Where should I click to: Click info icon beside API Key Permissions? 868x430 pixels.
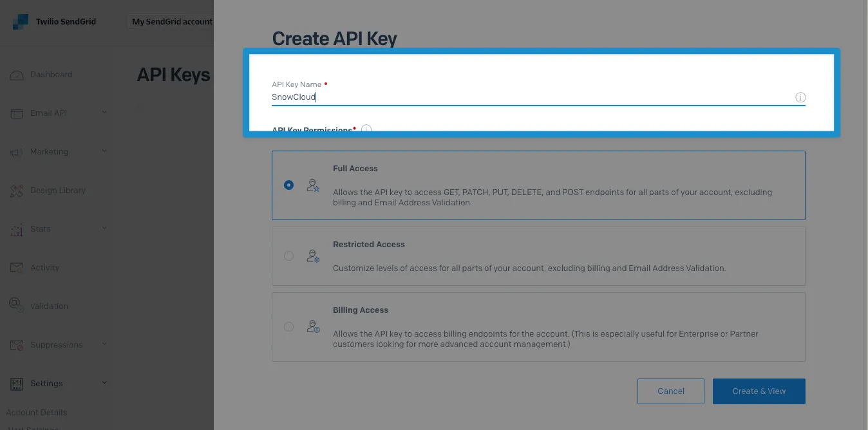tap(366, 129)
